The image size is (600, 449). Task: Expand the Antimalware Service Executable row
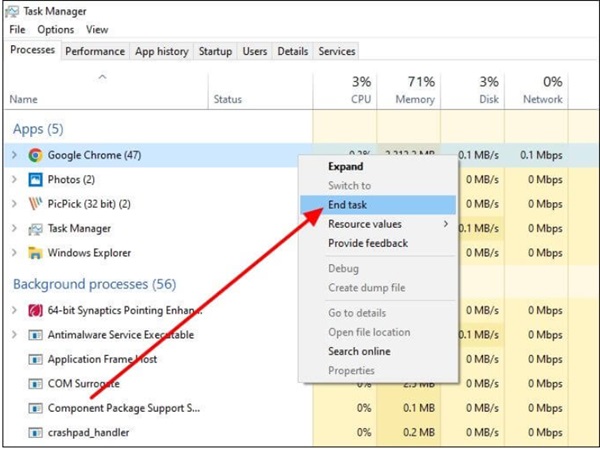click(x=14, y=335)
